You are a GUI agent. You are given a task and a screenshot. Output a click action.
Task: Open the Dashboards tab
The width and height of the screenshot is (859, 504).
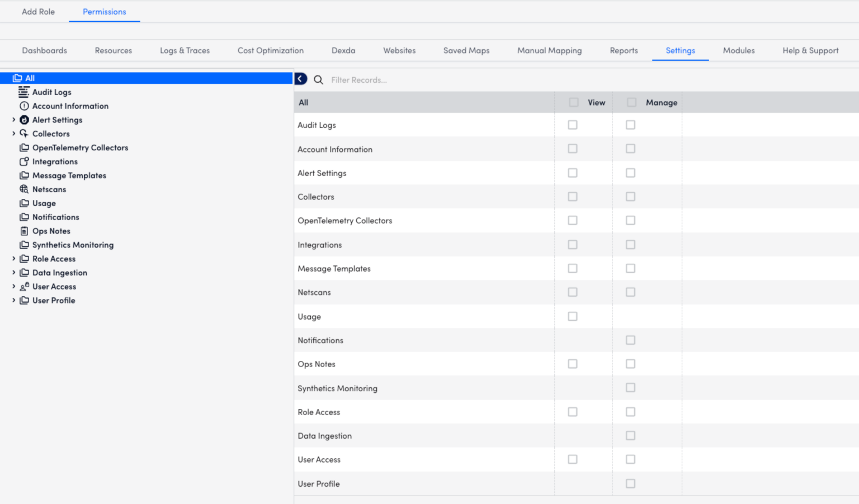click(x=44, y=50)
